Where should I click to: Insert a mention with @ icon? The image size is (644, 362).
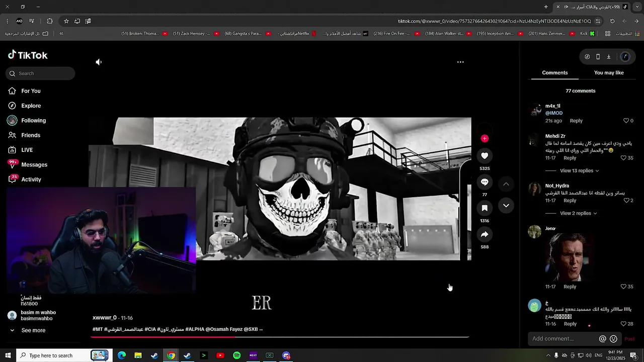pyautogui.click(x=603, y=339)
